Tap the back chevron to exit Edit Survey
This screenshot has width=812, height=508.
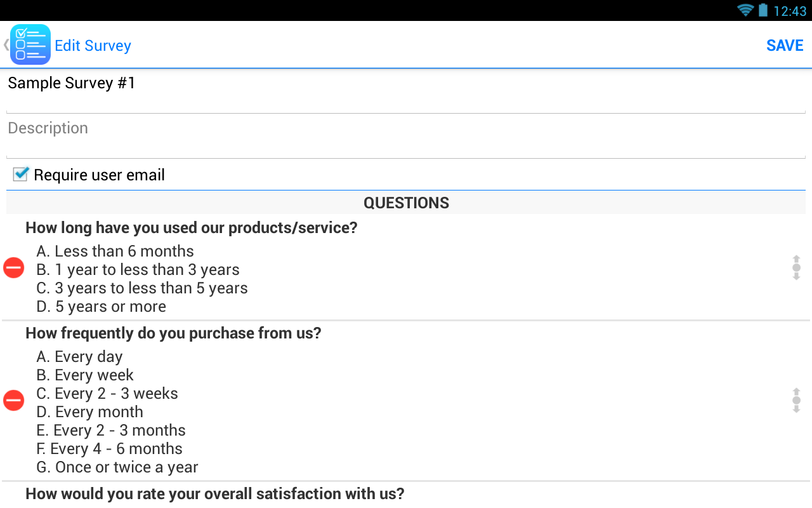click(x=5, y=44)
